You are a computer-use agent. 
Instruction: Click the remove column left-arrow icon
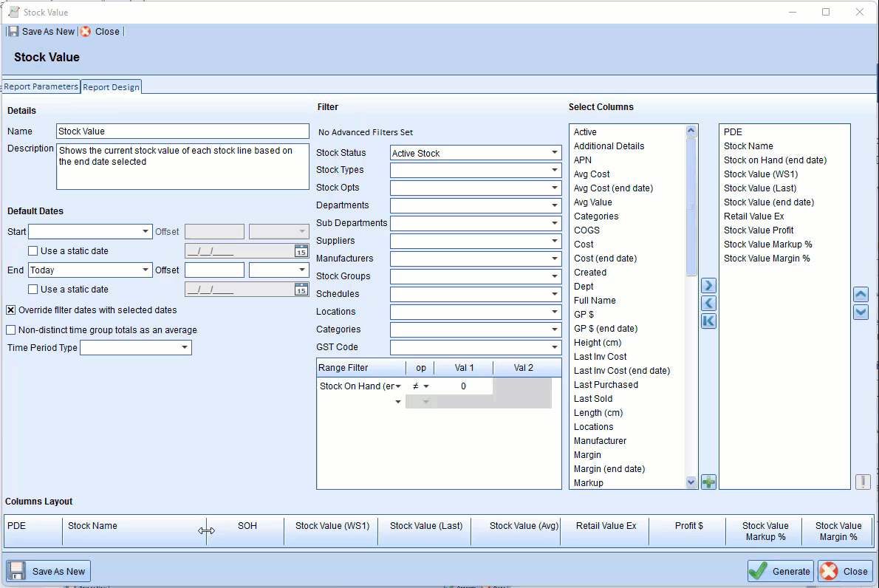(x=708, y=304)
